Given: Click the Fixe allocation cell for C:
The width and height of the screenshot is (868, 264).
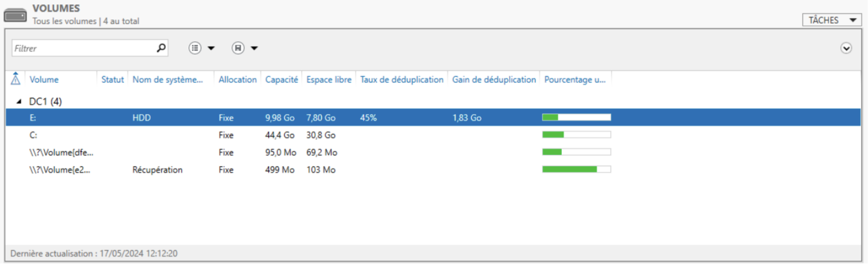Looking at the screenshot, I should coord(226,135).
